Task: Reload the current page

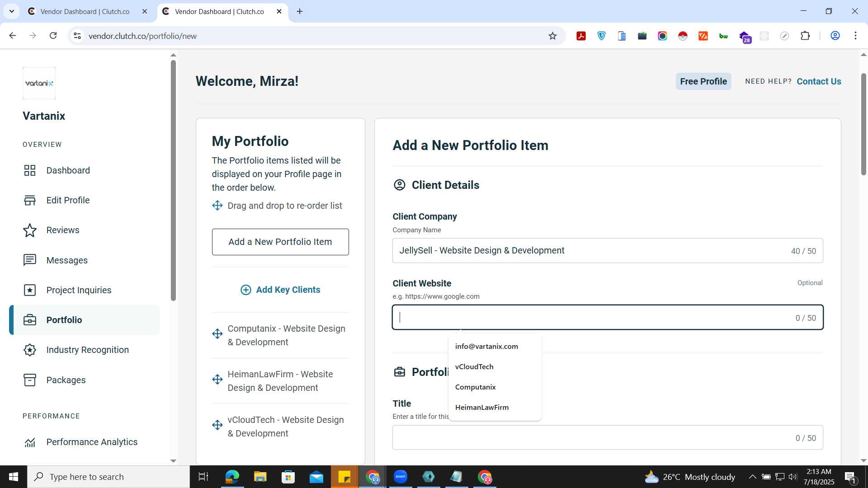Action: (53, 36)
